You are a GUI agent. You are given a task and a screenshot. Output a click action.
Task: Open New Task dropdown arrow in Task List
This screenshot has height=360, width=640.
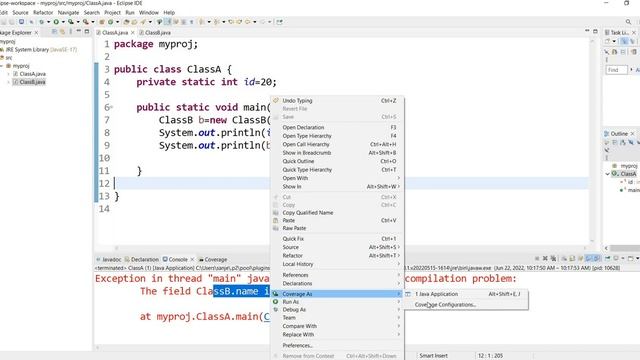click(614, 41)
